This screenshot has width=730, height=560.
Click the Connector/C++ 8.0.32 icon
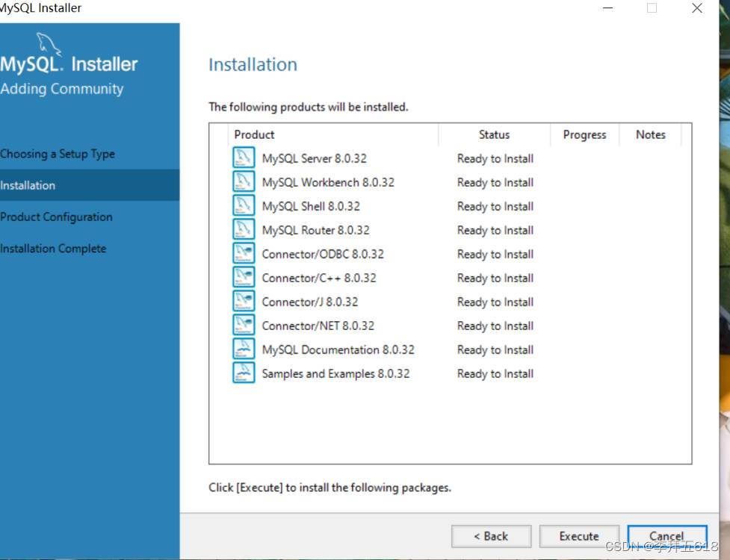244,277
